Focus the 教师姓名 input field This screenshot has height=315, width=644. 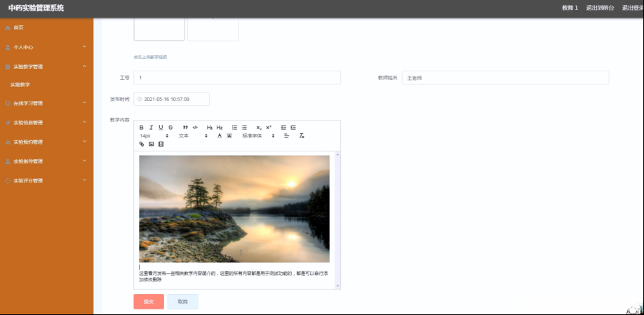tap(505, 78)
